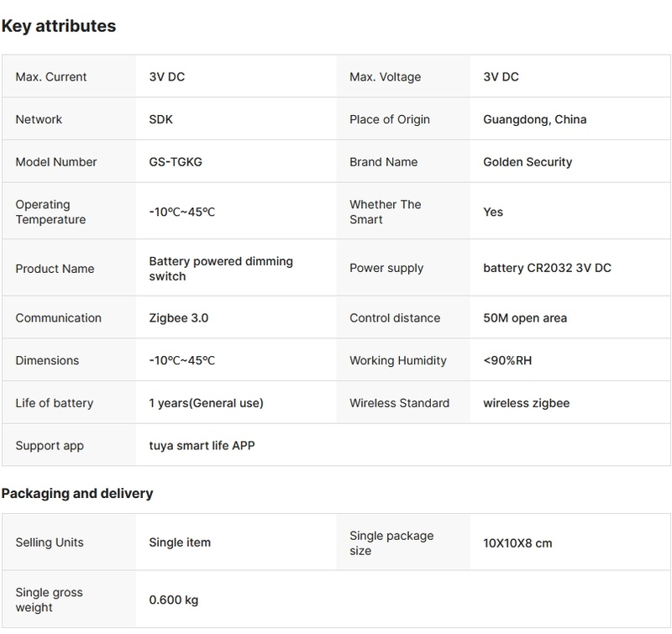Click the 0.600 kg weight value
672x634 pixels.
click(x=174, y=600)
